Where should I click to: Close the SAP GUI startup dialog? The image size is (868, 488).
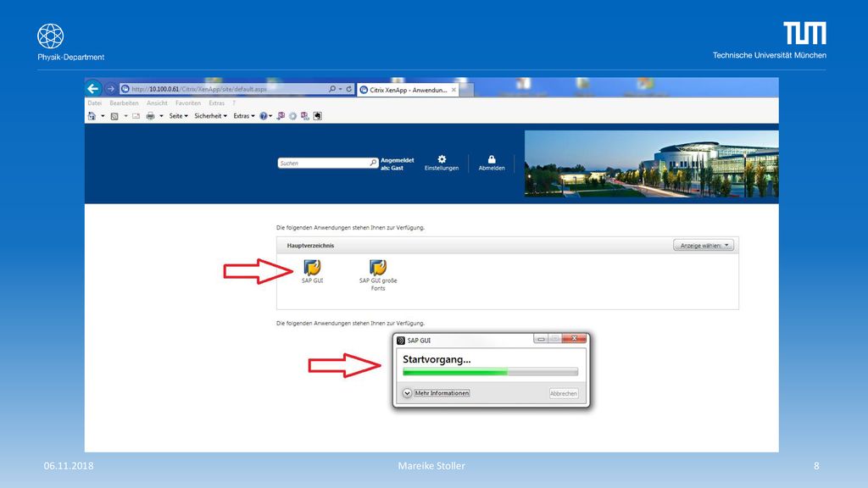tap(575, 339)
